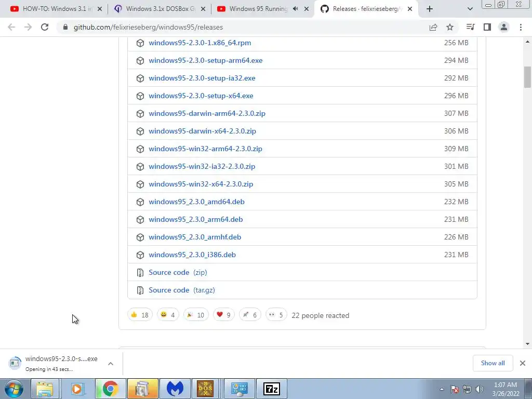Download Source code (tar.gz)
This screenshot has height=399, width=532.
point(182,290)
